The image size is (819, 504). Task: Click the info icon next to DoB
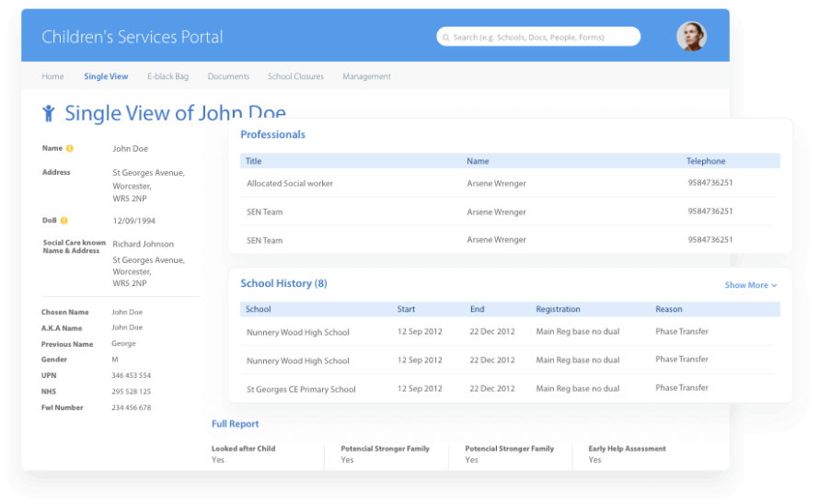pos(64,221)
